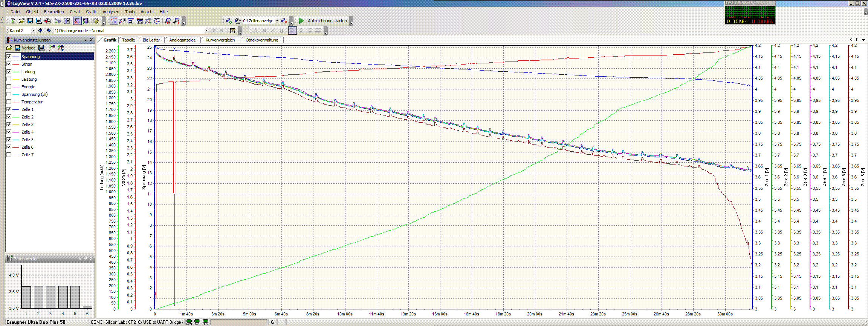Click the new file icon in toolbar
Viewport: 868px width, 326px height.
(x=13, y=21)
